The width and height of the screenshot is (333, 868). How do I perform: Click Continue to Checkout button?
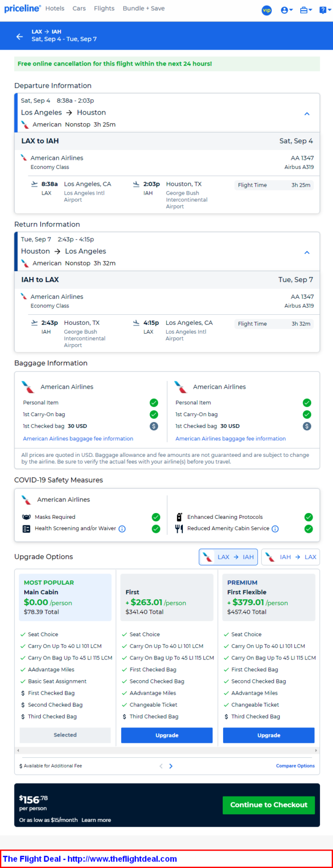tap(268, 805)
